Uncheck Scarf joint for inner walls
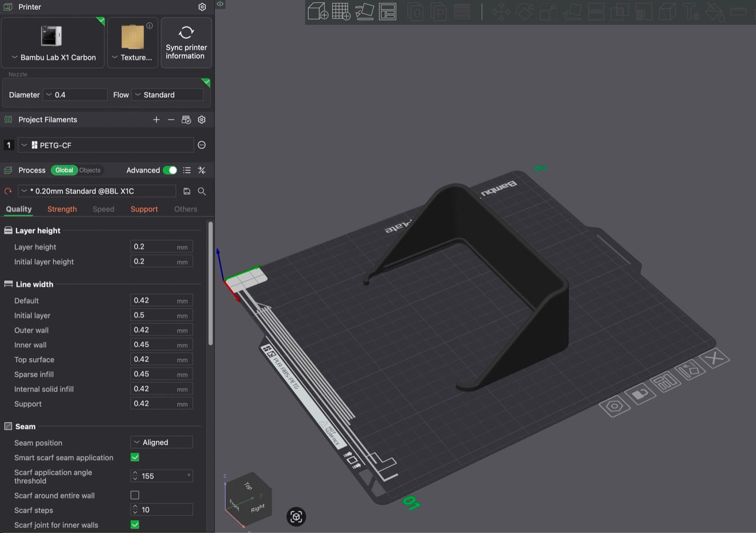 [x=135, y=524]
